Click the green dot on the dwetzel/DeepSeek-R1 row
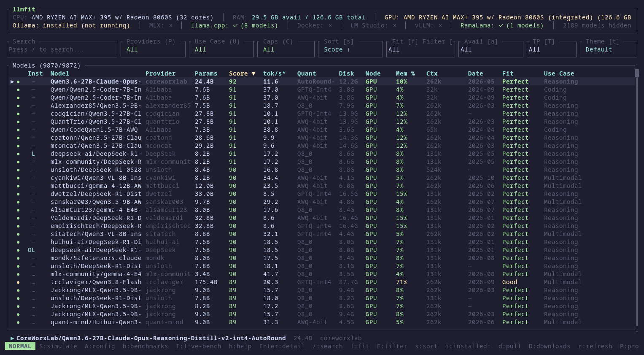 pyautogui.click(x=18, y=194)
